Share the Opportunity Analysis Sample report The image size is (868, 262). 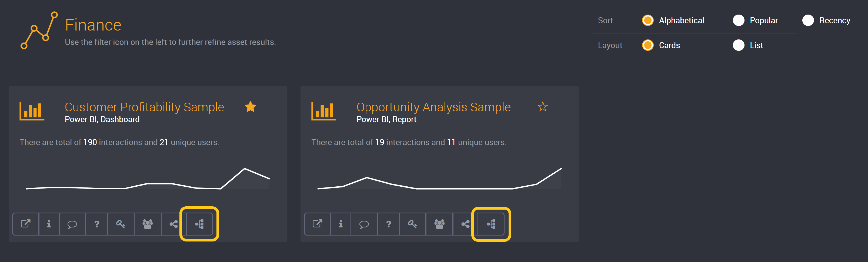(465, 224)
